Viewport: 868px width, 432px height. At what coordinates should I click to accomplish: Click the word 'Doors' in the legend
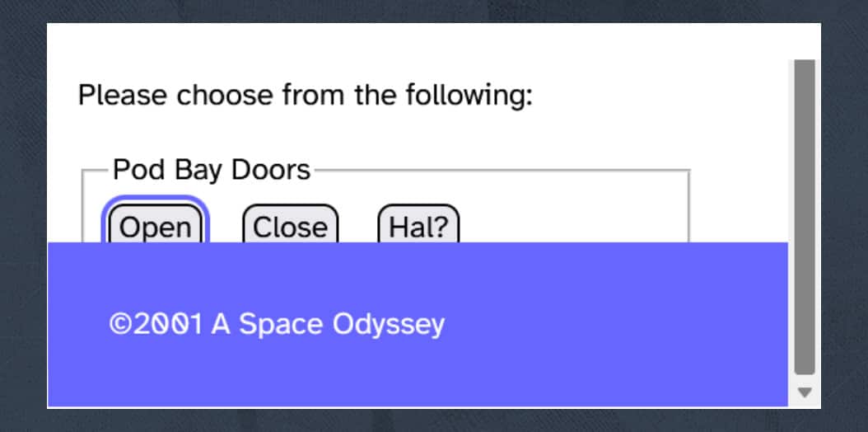click(270, 170)
